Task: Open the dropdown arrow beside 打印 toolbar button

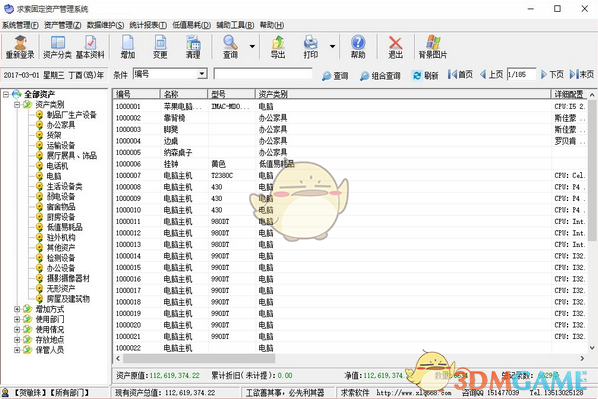Action: 332,47
